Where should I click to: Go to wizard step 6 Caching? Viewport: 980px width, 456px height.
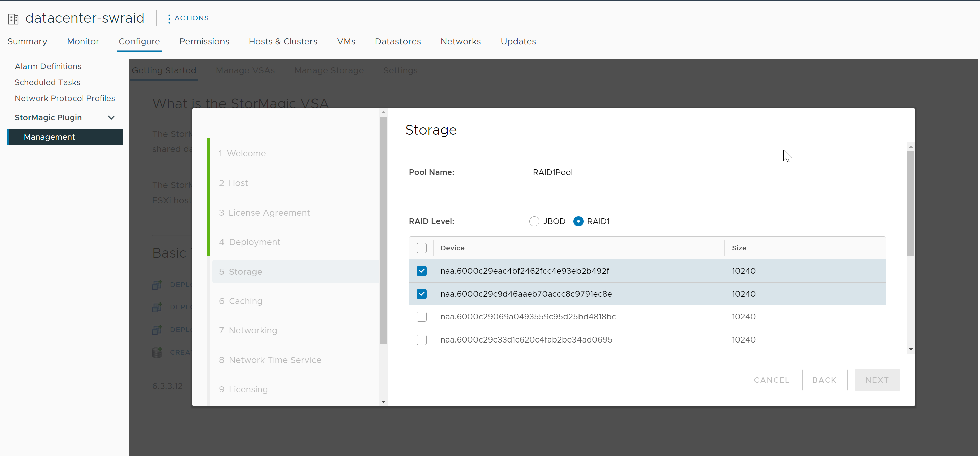tap(241, 301)
